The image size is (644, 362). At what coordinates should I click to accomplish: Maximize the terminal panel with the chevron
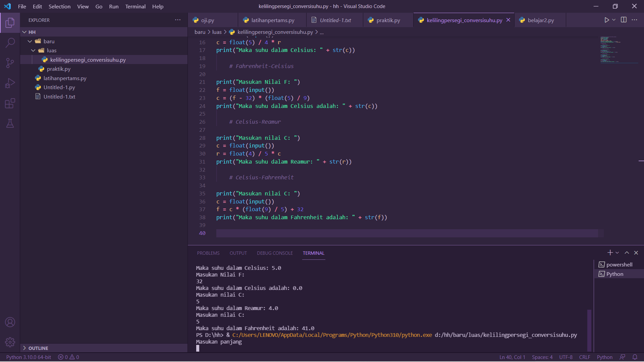click(627, 252)
